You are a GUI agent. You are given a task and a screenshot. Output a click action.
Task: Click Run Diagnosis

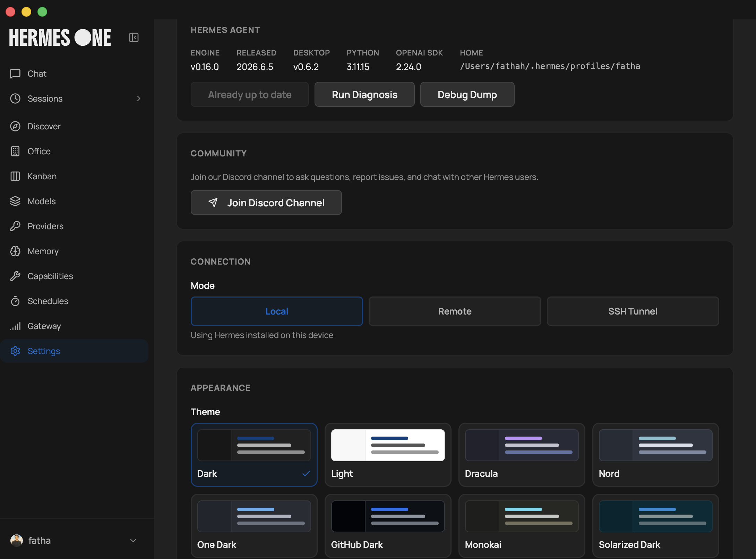364,94
